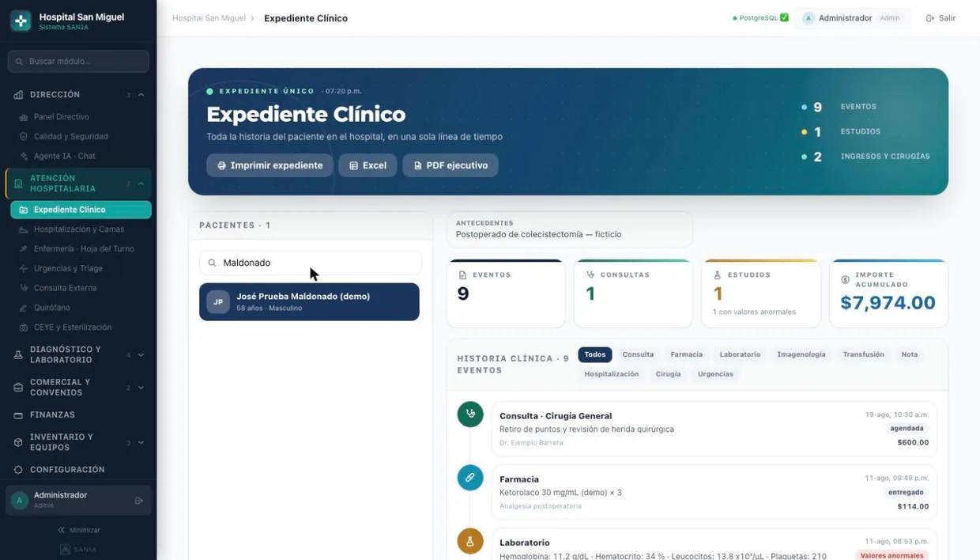
Task: Filter history by Cirugía
Action: (x=668, y=374)
